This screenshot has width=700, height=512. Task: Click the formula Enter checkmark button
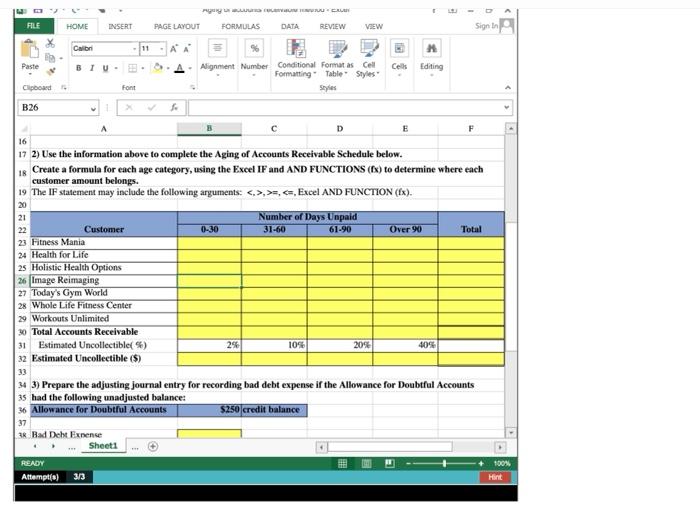click(x=152, y=107)
